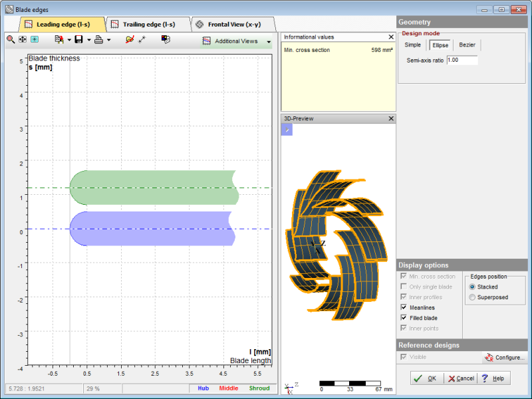Expand the Additional Views dropdown
The image size is (532, 399).
[269, 42]
